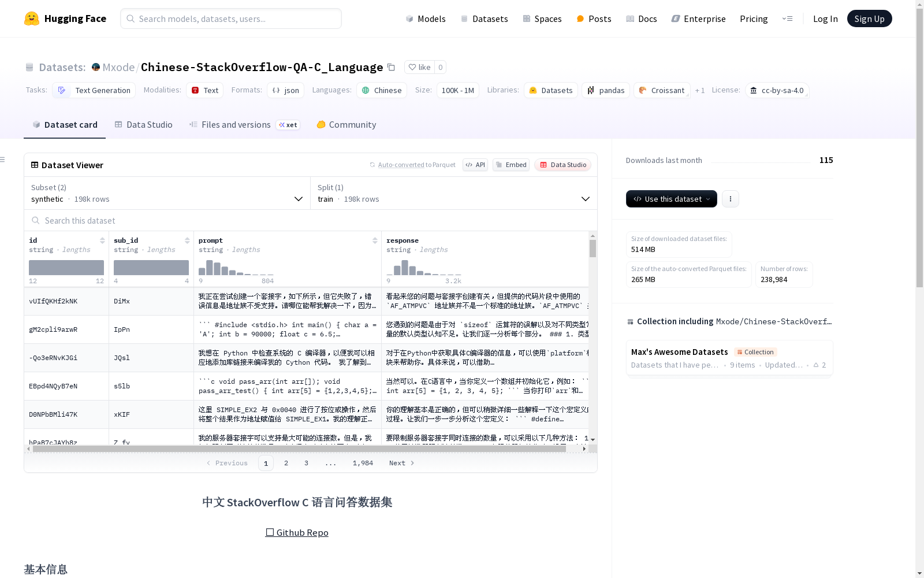Sort the prompt column
This screenshot has width=924, height=578.
375,240
